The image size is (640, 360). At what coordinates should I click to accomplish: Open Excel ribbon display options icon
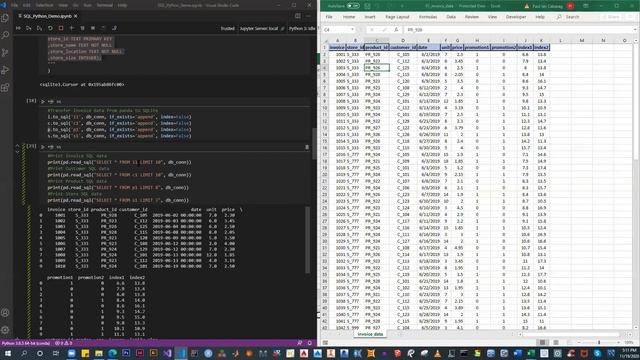pyautogui.click(x=586, y=6)
